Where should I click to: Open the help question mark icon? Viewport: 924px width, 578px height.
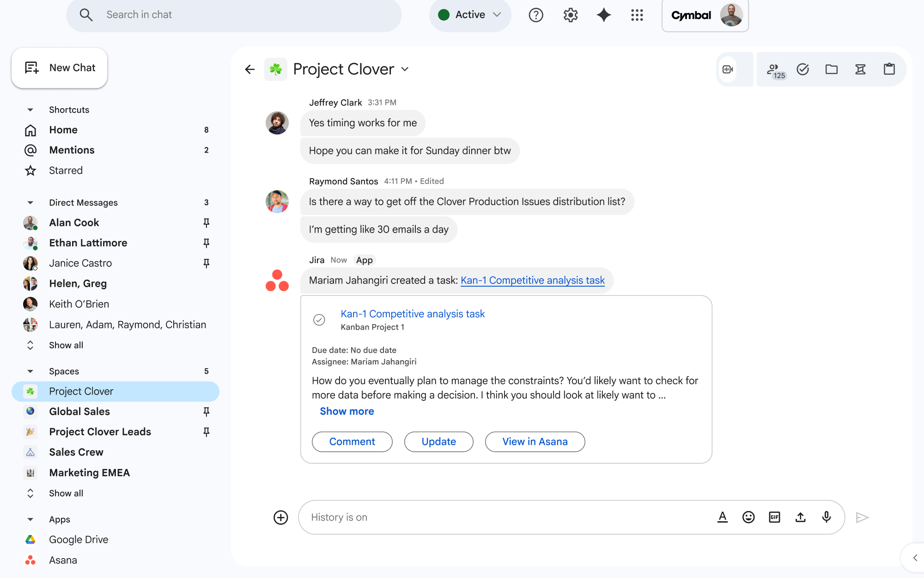536,15
